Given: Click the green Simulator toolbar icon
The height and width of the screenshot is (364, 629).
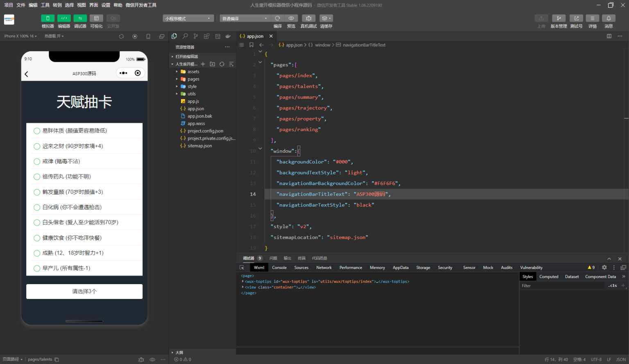Looking at the screenshot, I should 48,18.
